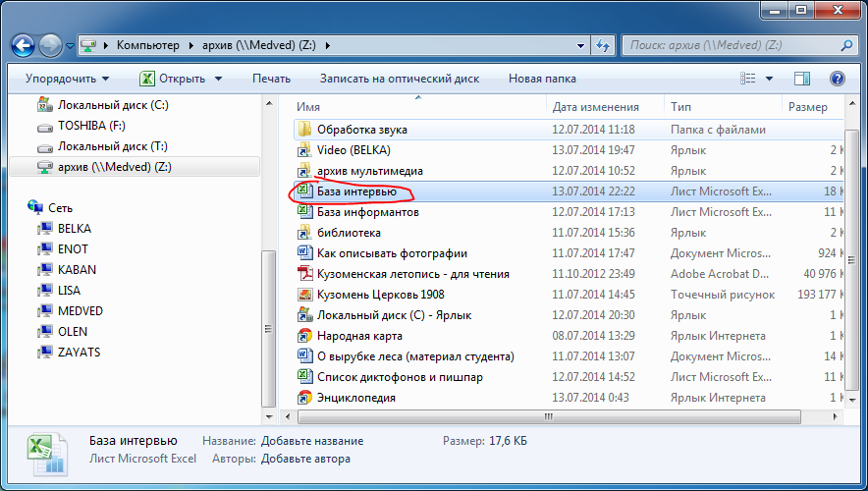Collapse the Сеть tree node
This screenshot has height=491, width=868.
[21, 208]
